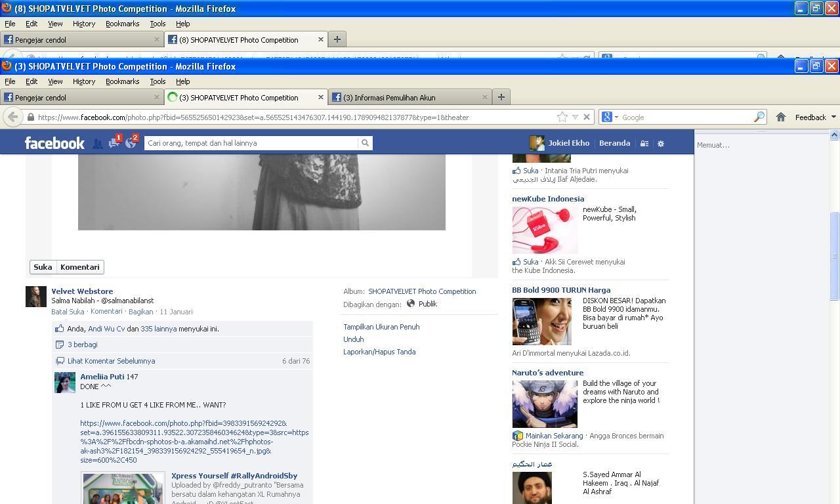Open the Facebook account settings gear icon
The width and height of the screenshot is (840, 504).
point(661,143)
